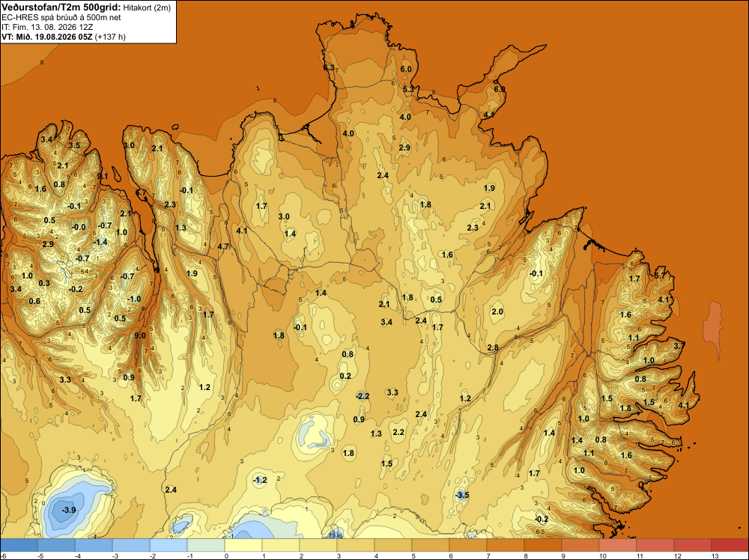
Task: Click the 5.7 east coast label
Action: click(x=660, y=276)
